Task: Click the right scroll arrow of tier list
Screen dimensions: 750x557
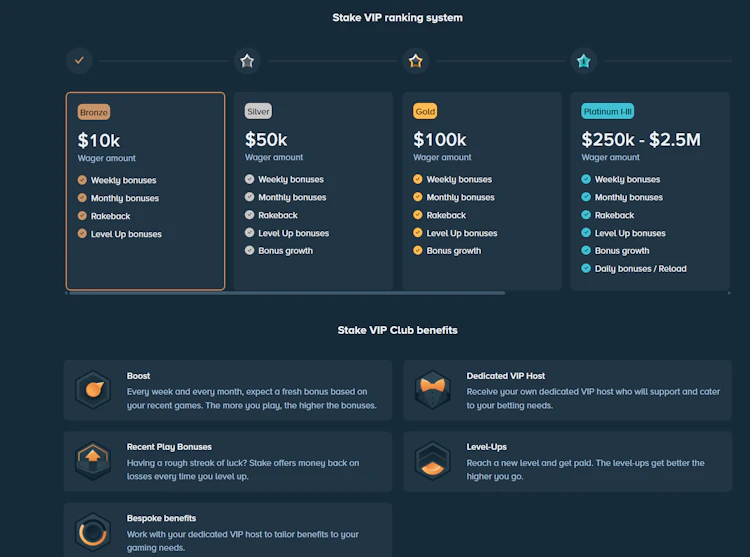Action: 729,293
